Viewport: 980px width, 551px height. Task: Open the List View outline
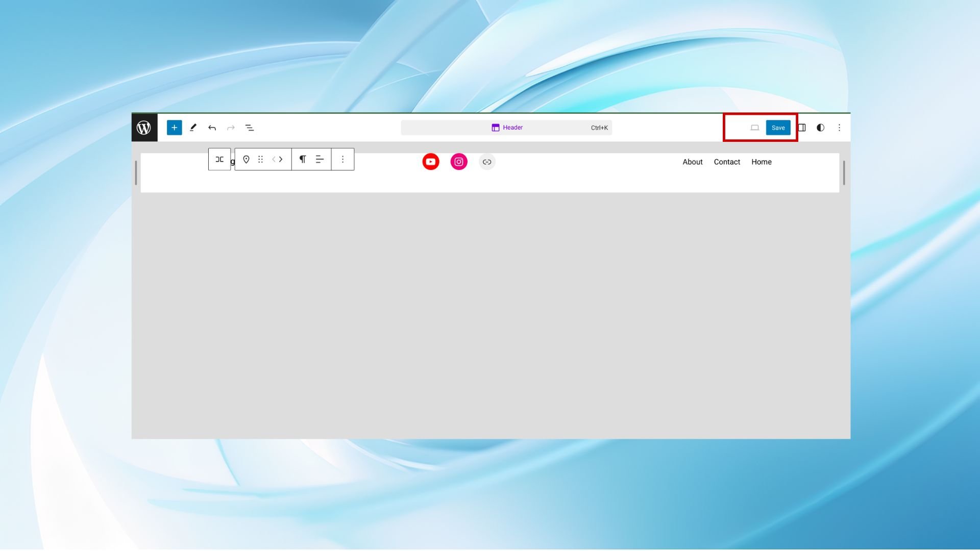click(250, 128)
